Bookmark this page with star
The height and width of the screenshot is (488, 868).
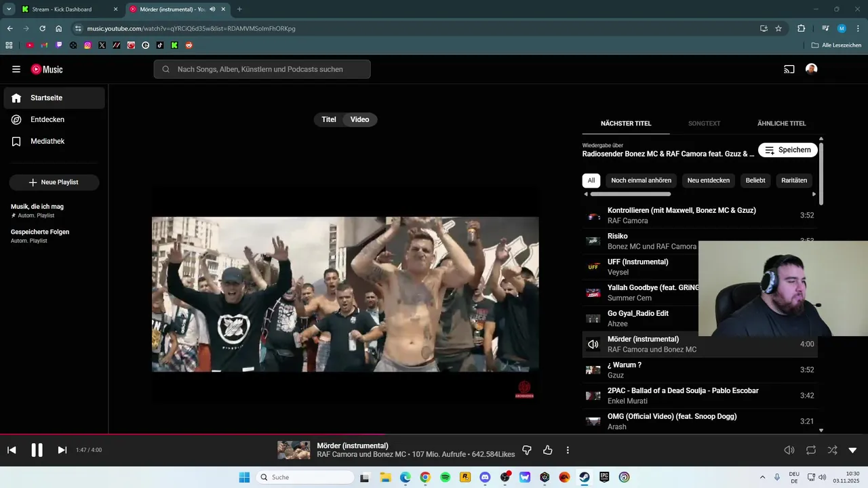point(778,28)
